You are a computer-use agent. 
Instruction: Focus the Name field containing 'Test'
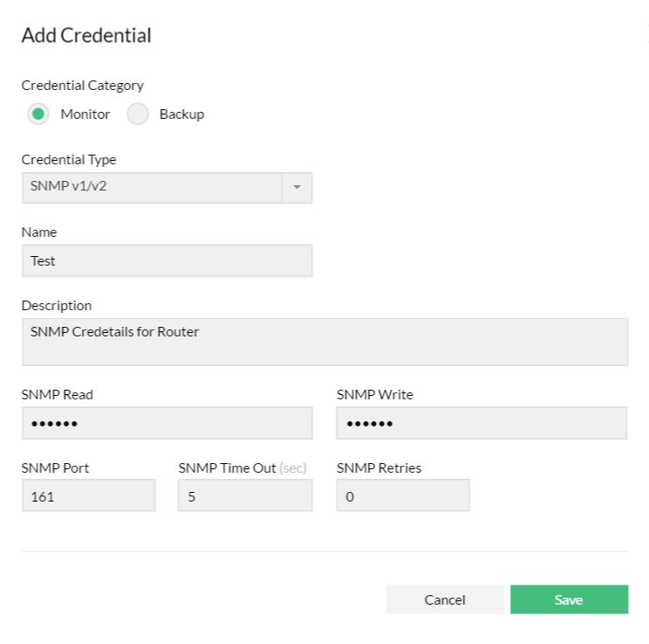pyautogui.click(x=167, y=260)
